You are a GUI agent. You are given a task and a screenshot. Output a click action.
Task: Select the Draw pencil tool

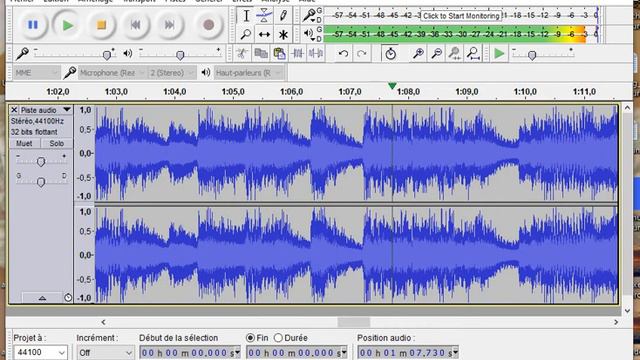tap(283, 16)
